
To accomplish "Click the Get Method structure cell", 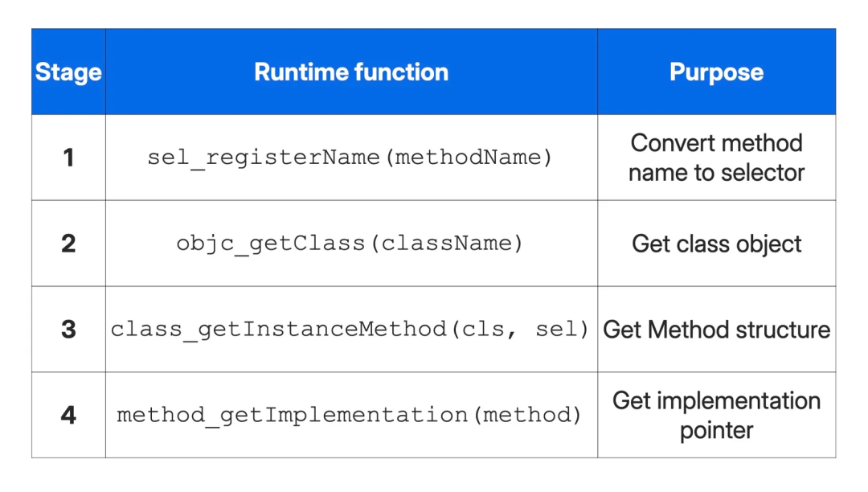I will tap(716, 330).
